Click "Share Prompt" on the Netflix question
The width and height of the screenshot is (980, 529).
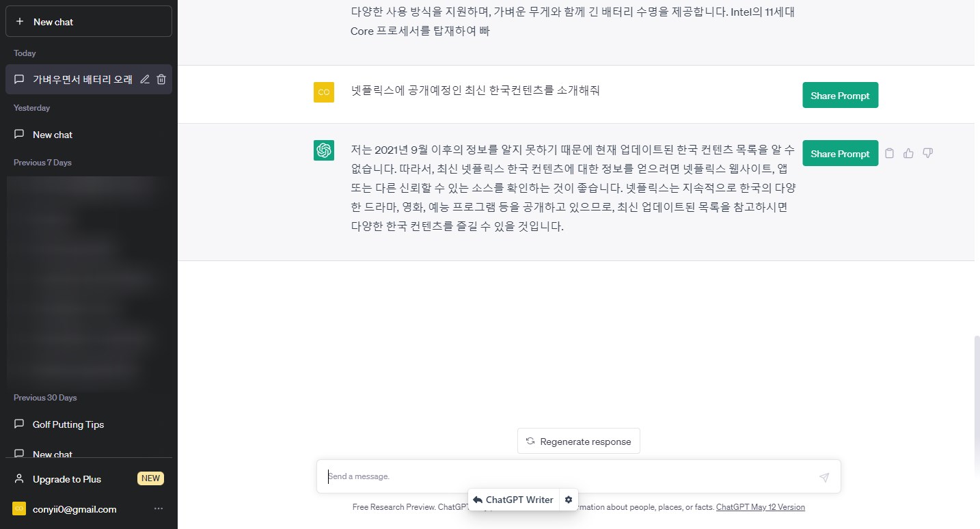coord(840,95)
